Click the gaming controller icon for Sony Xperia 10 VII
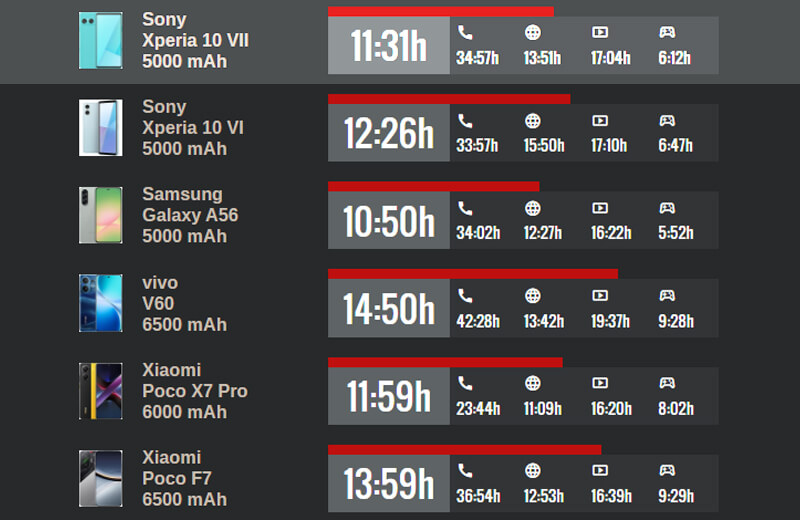This screenshot has height=520, width=800. (667, 33)
